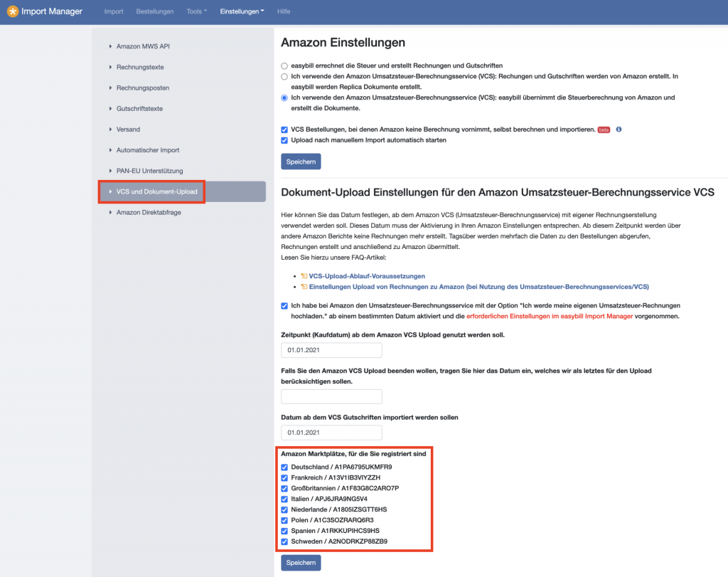The image size is (728, 577).
Task: Click label 'Deutschland / A1PA6795UKMFR9'
Action: (341, 467)
